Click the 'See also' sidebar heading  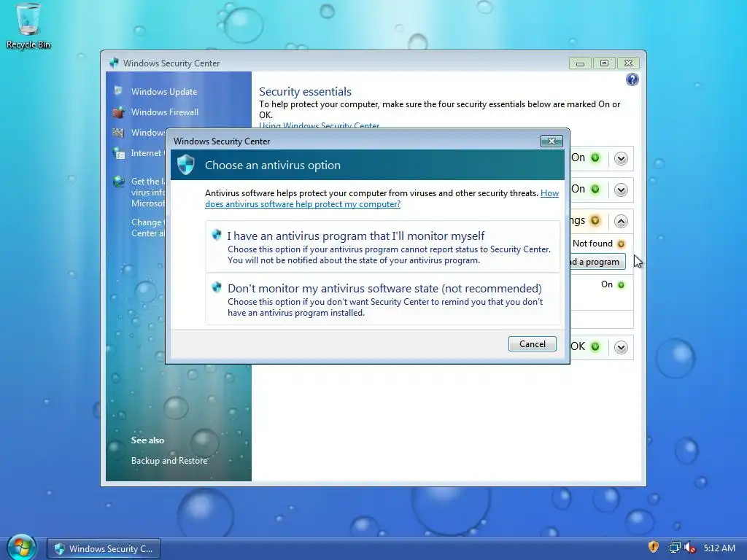tap(147, 440)
